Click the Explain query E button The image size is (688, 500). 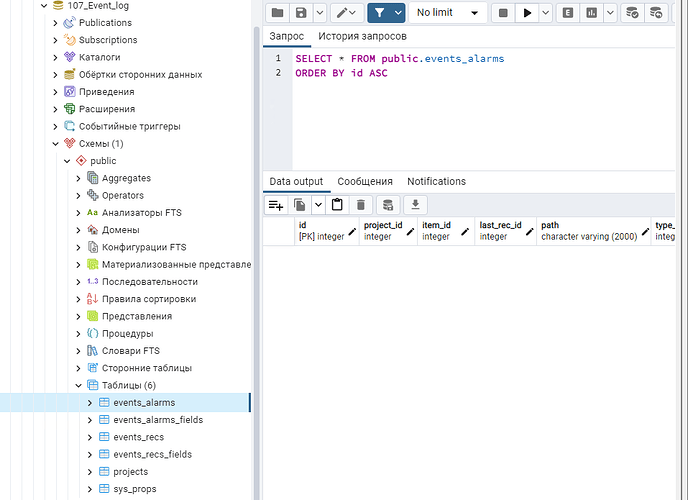[568, 13]
